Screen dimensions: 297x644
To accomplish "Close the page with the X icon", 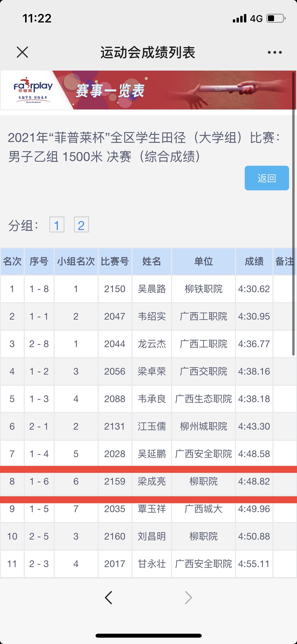I will tap(22, 52).
